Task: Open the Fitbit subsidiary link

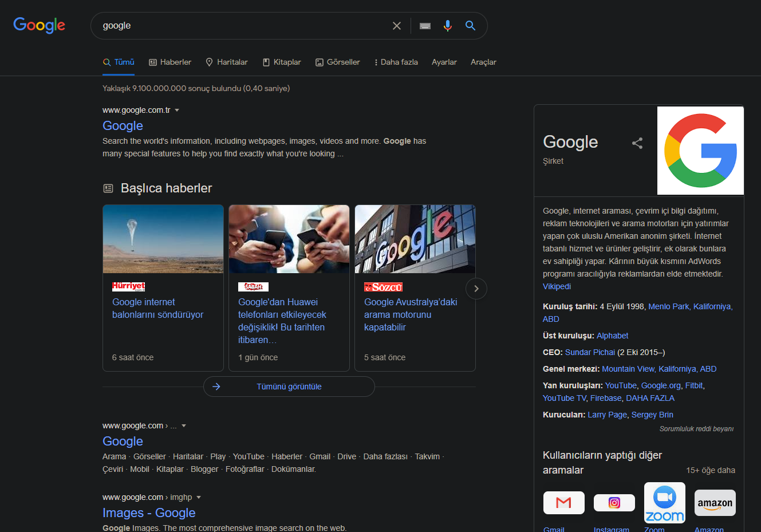Action: (694, 385)
